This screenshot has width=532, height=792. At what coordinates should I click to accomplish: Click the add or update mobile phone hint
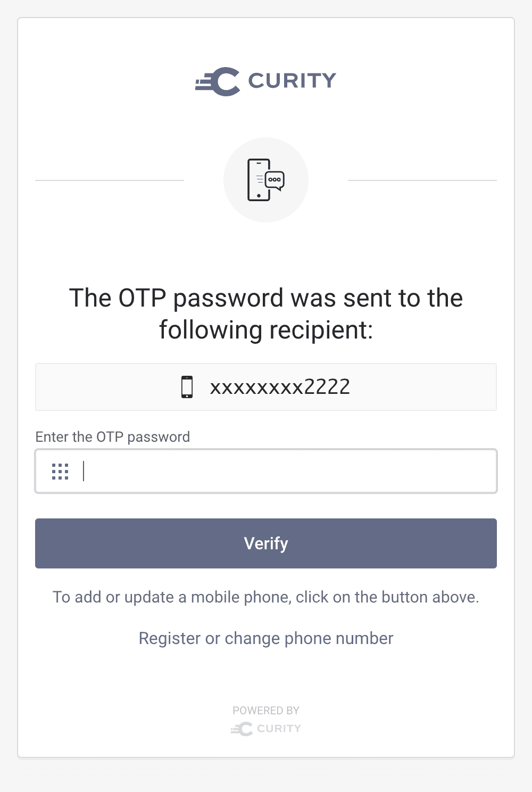tap(266, 597)
